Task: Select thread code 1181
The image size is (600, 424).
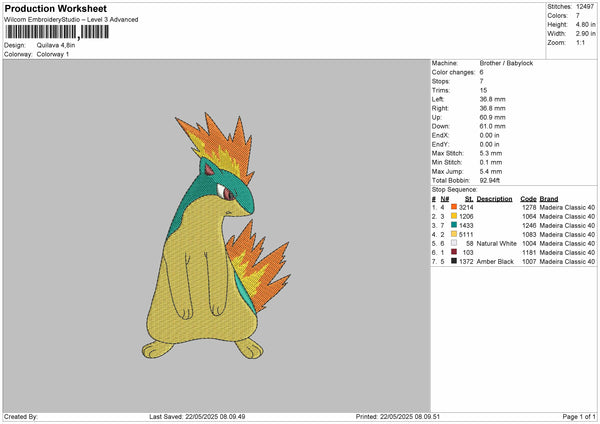Action: 529,253
